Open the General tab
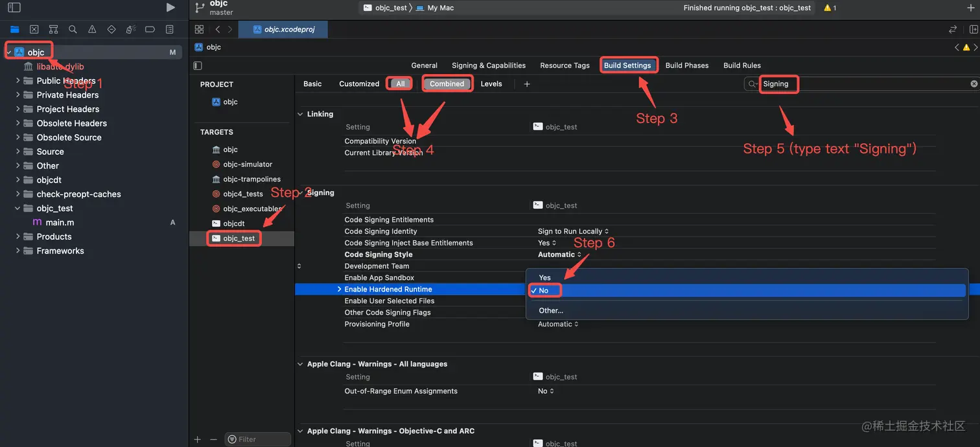The image size is (980, 447). 425,65
